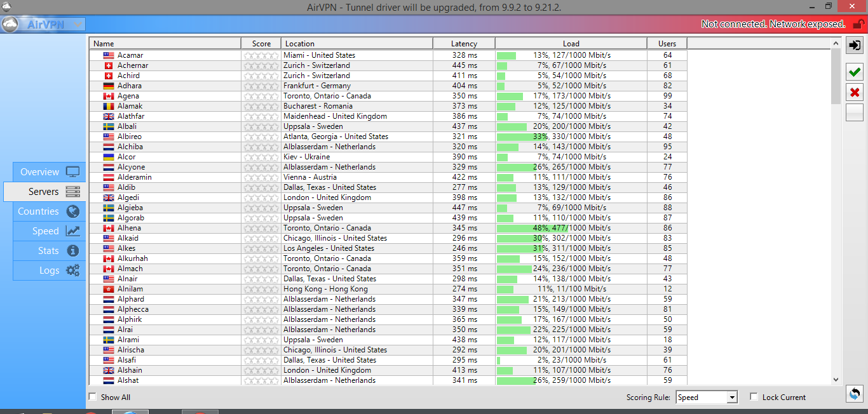868x414 pixels.
Task: Switch to the Countries tab
Action: click(x=49, y=211)
